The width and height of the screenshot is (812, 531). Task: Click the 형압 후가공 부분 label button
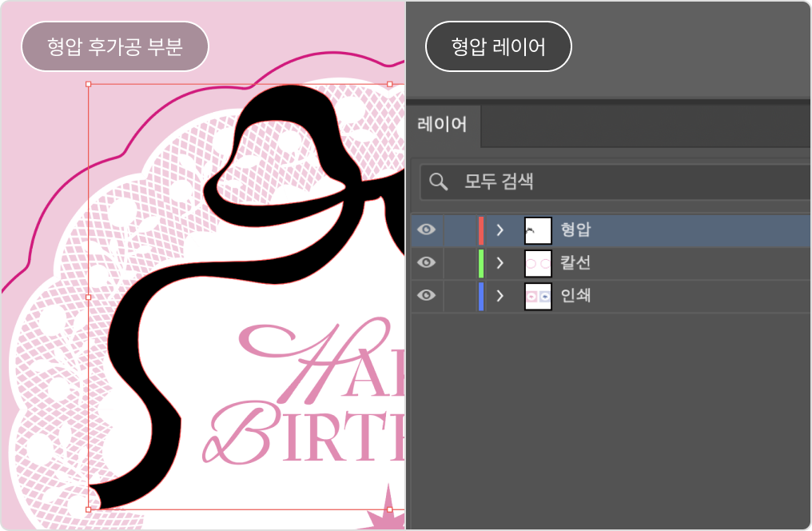114,46
